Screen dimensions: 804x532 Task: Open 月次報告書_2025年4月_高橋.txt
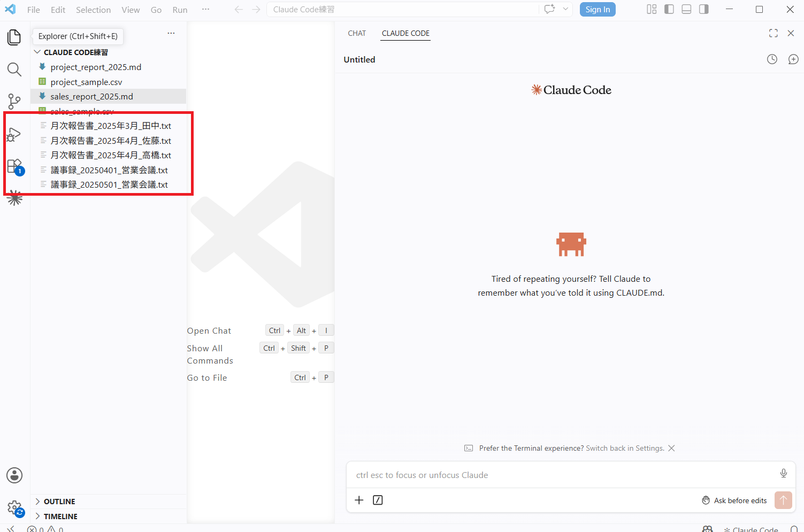(109, 155)
